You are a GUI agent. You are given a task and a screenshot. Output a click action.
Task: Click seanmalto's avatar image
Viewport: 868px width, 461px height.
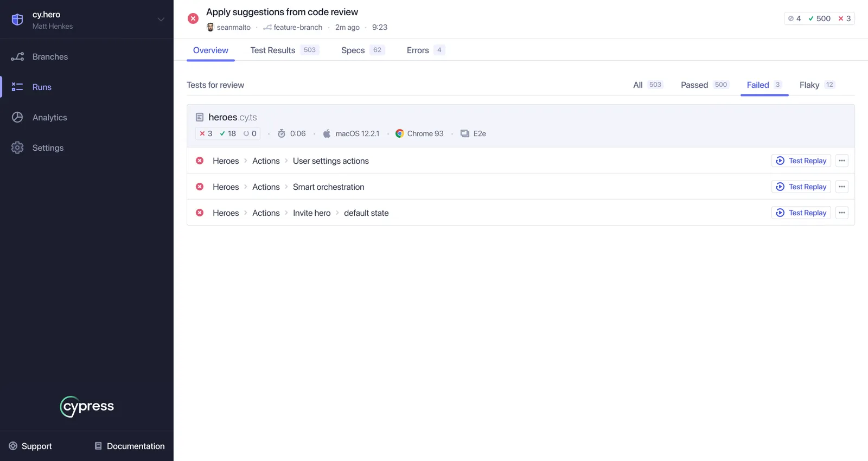click(210, 27)
